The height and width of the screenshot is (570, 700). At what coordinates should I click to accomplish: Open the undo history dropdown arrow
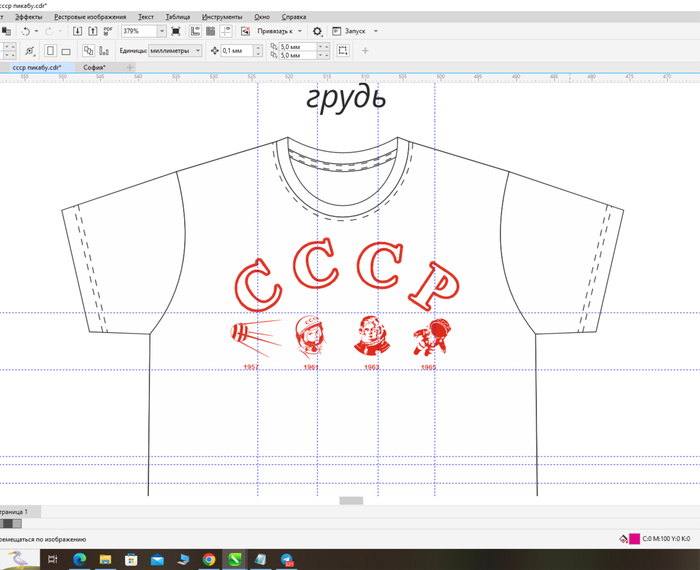36,31
